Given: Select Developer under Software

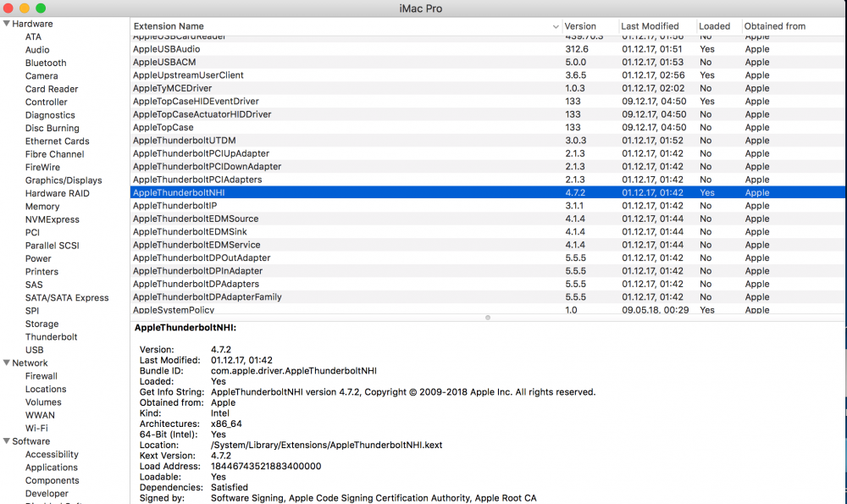Looking at the screenshot, I should tap(47, 493).
